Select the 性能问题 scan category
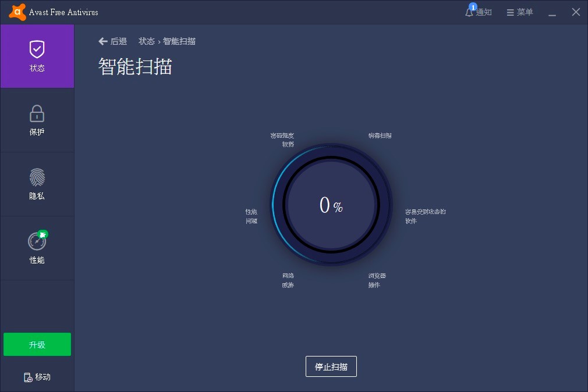 pos(252,216)
